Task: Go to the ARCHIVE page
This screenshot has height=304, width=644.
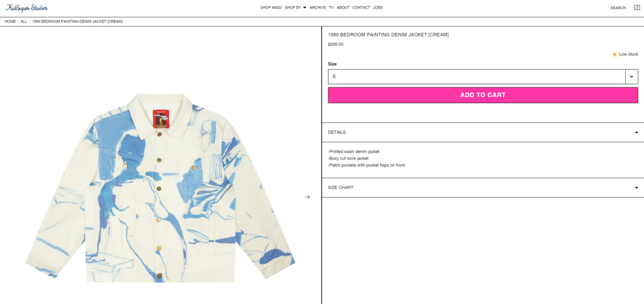Action: [318, 8]
